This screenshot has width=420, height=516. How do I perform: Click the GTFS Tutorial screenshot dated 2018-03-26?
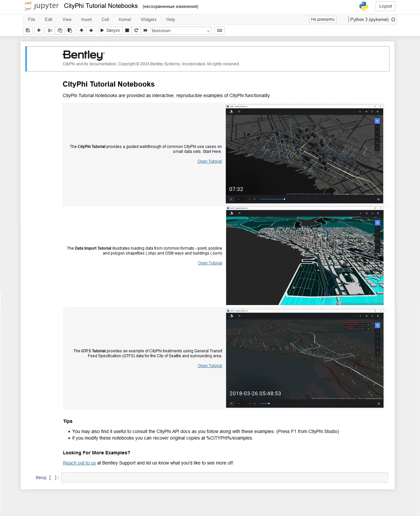[305, 359]
